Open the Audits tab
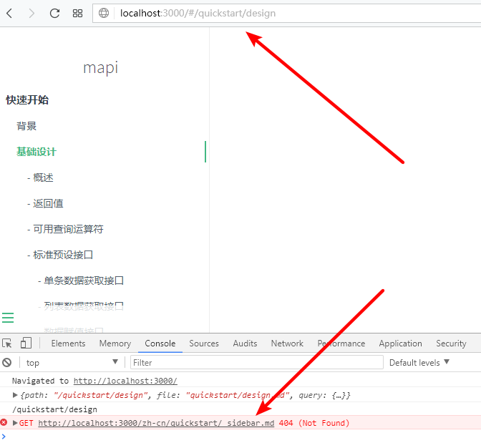481x448 pixels. pyautogui.click(x=245, y=343)
